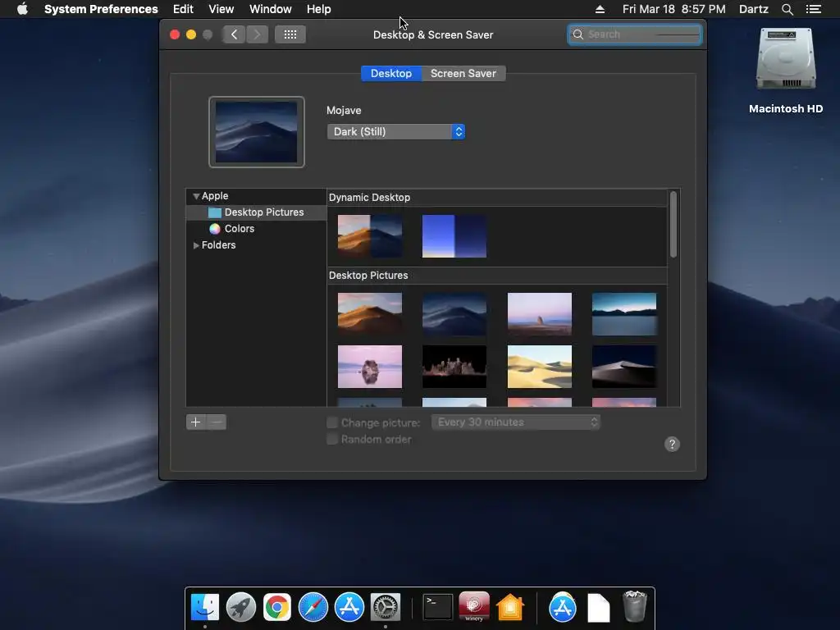Launch Launchpad rocket icon in Dock
The image size is (840, 630).
click(x=241, y=607)
